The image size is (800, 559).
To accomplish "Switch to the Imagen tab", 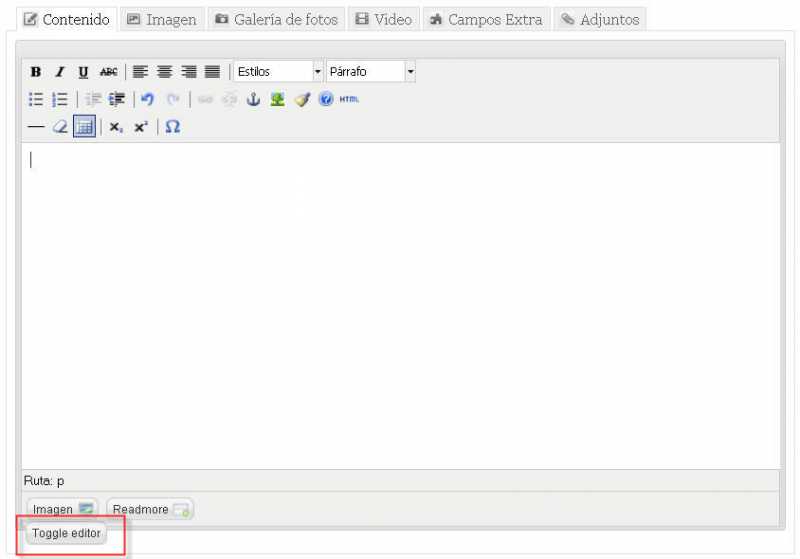I will pos(162,19).
